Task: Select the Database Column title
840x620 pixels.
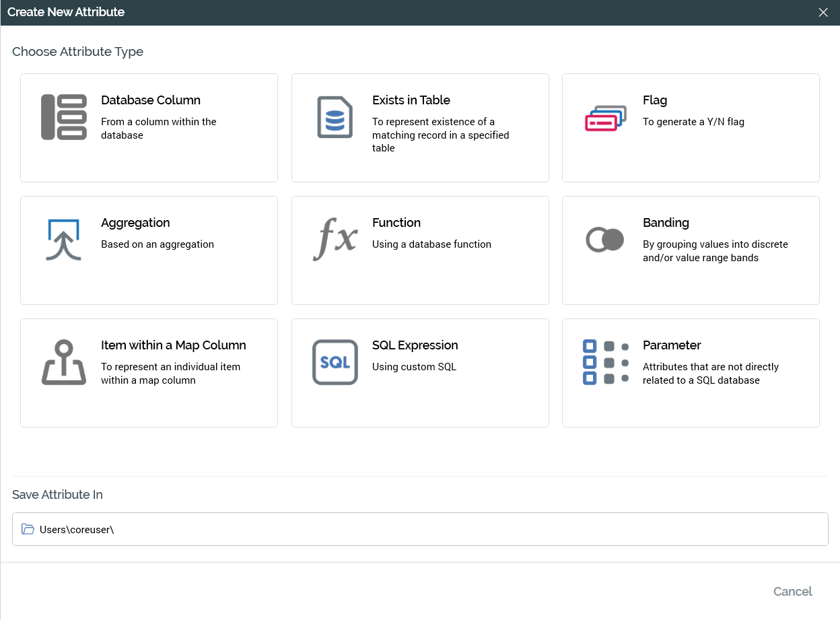Action: (151, 100)
